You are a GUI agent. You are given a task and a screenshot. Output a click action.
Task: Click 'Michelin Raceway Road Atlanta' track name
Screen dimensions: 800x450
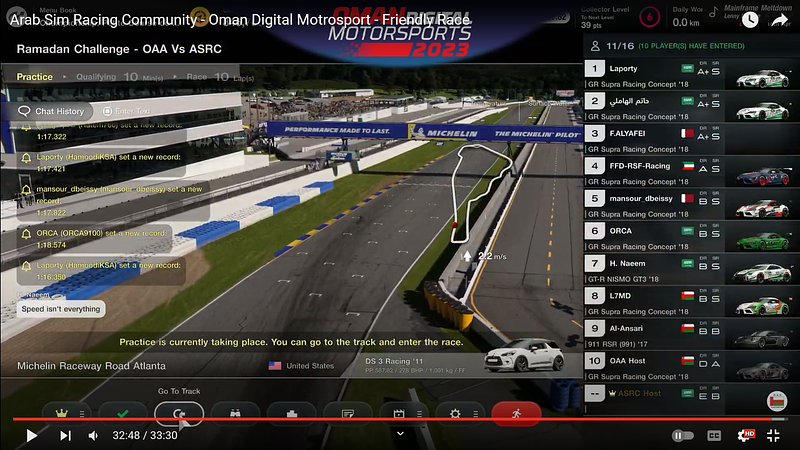[91, 366]
